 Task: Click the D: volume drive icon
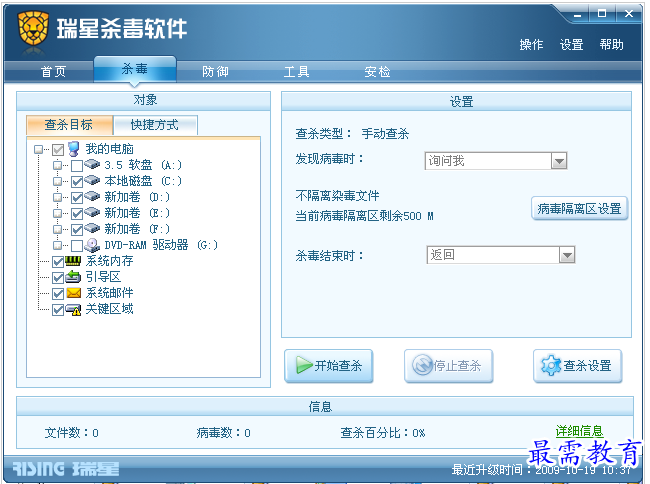tap(92, 196)
